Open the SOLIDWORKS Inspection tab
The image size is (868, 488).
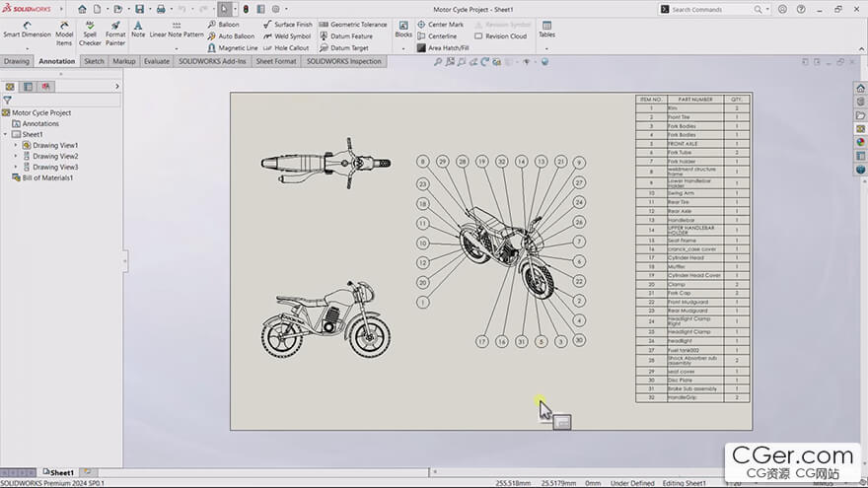[344, 61]
